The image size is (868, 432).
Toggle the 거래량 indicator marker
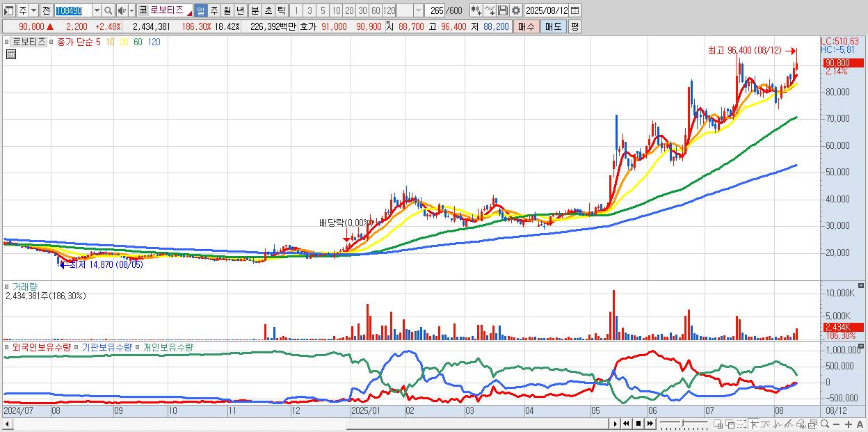(8, 287)
